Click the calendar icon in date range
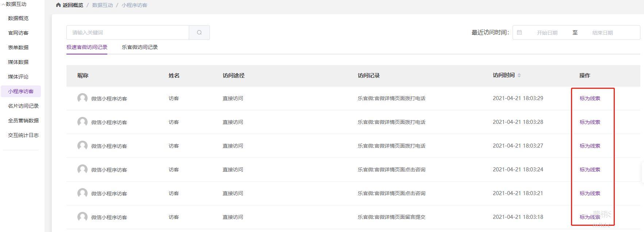Screen dimensions: 644x232 520,33
